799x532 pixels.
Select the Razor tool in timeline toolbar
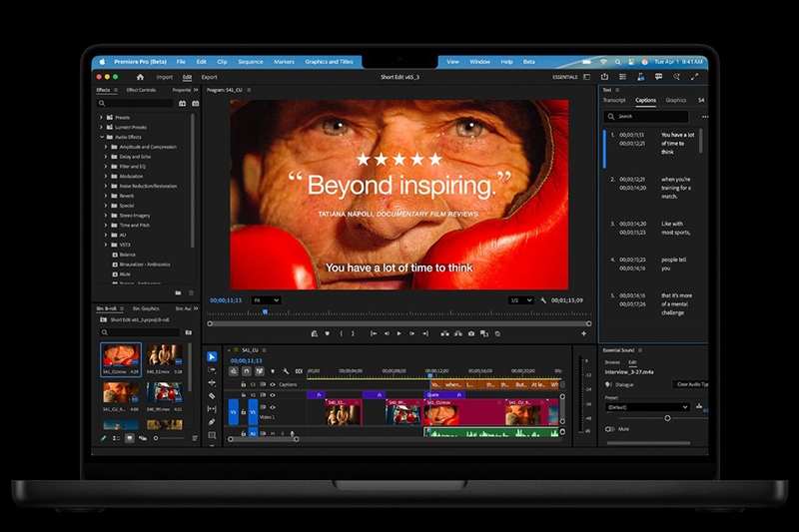212,396
